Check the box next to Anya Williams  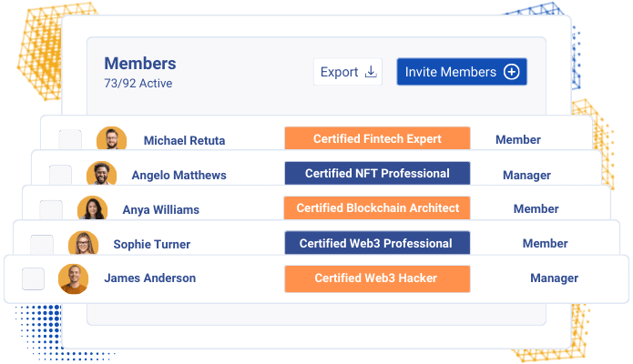click(x=51, y=210)
